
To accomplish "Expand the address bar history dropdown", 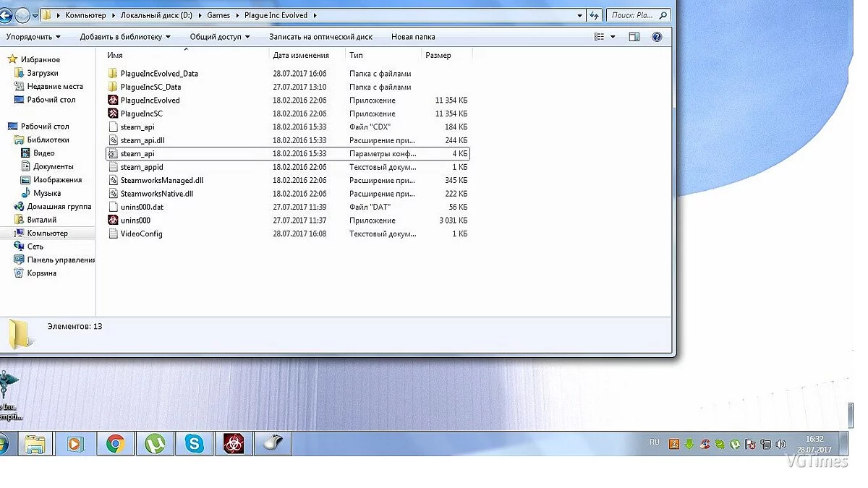I will click(x=580, y=15).
